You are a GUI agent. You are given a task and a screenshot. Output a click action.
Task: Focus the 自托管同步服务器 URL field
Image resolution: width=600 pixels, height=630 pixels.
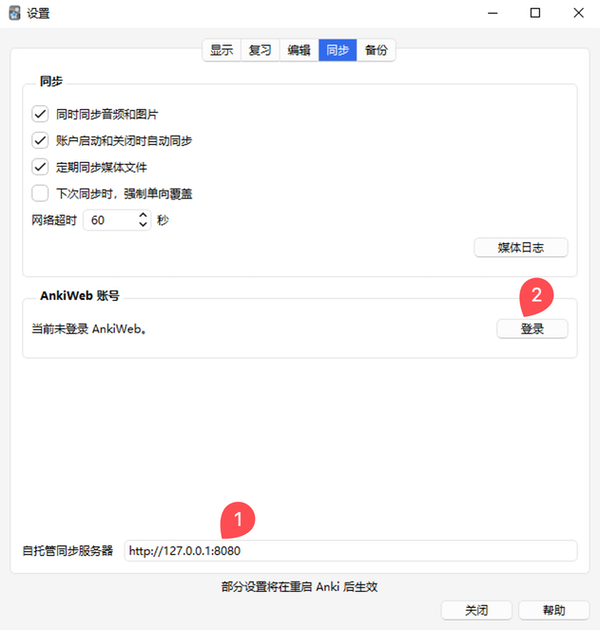tap(350, 551)
